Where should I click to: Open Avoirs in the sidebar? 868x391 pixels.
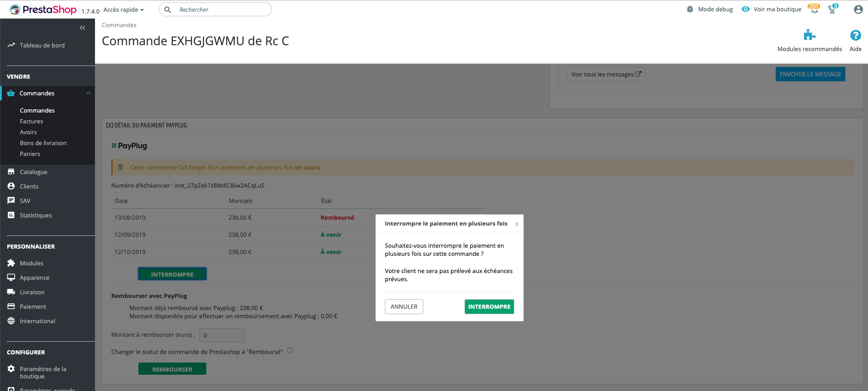click(x=28, y=132)
